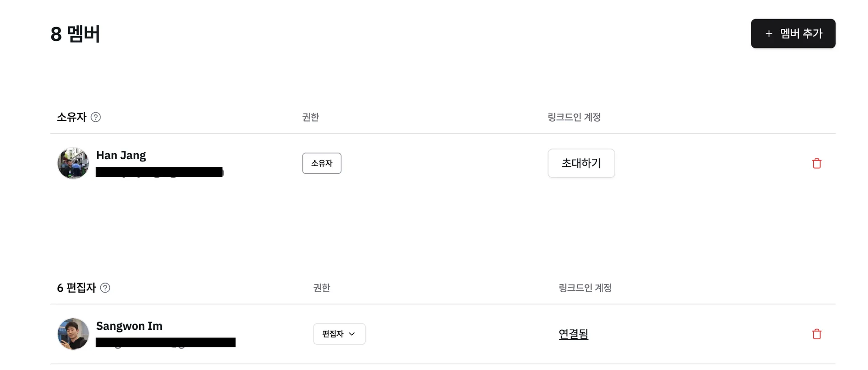The height and width of the screenshot is (370, 868).
Task: Remove Sangwon Im using trash icon
Action: [816, 334]
